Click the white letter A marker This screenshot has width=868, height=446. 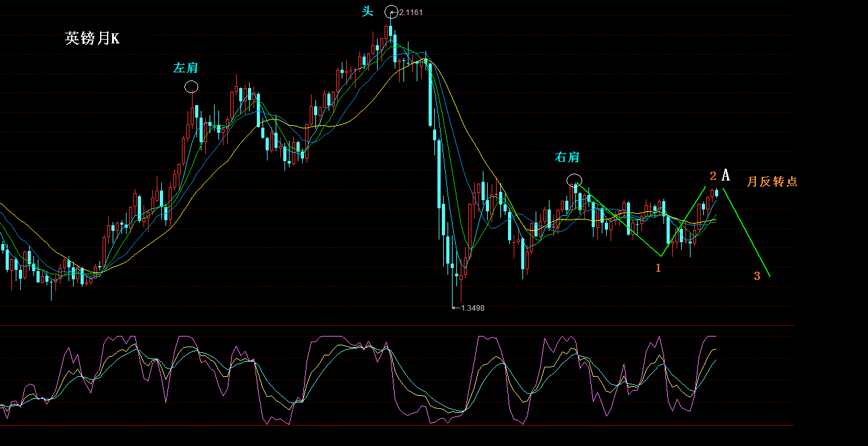726,175
